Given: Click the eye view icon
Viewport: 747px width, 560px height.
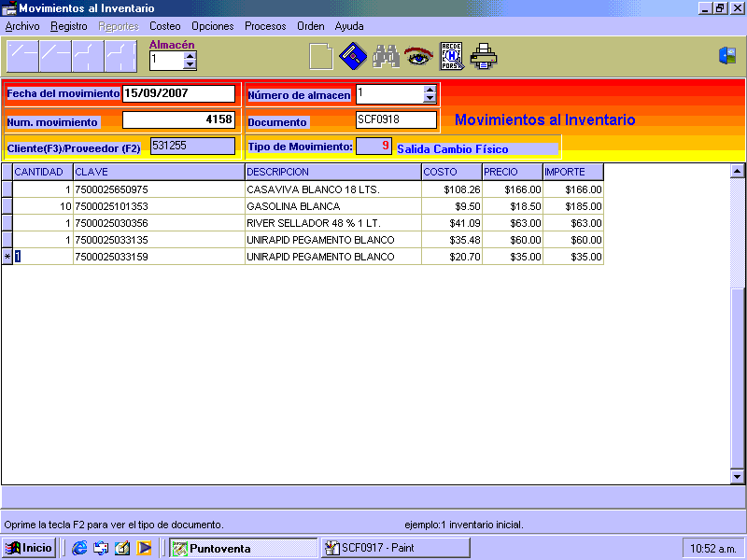Looking at the screenshot, I should point(418,57).
